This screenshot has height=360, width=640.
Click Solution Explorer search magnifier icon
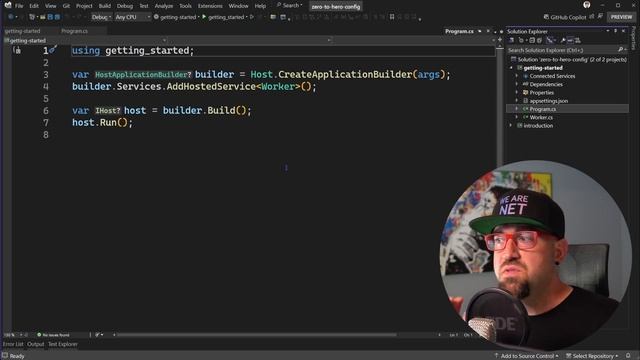(x=621, y=50)
